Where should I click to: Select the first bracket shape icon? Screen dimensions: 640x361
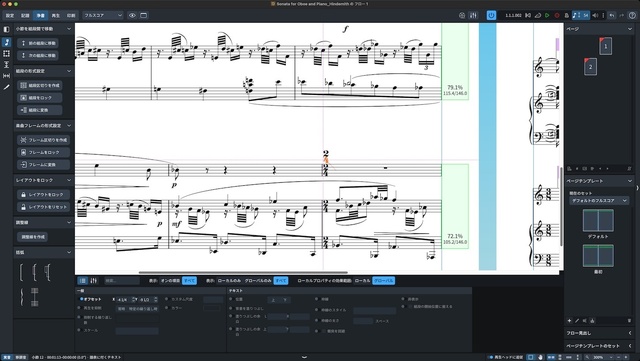[x=21, y=272]
